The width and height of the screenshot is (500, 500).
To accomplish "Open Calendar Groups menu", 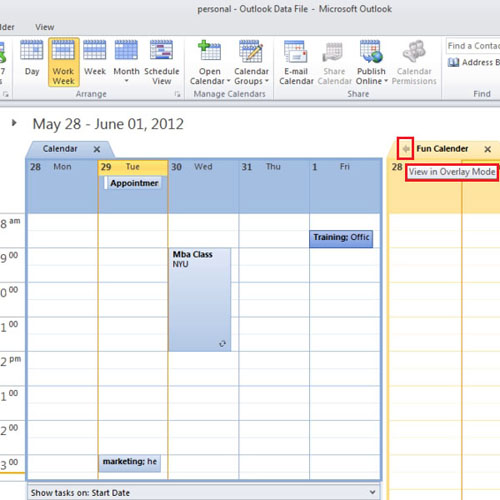I will point(251,62).
